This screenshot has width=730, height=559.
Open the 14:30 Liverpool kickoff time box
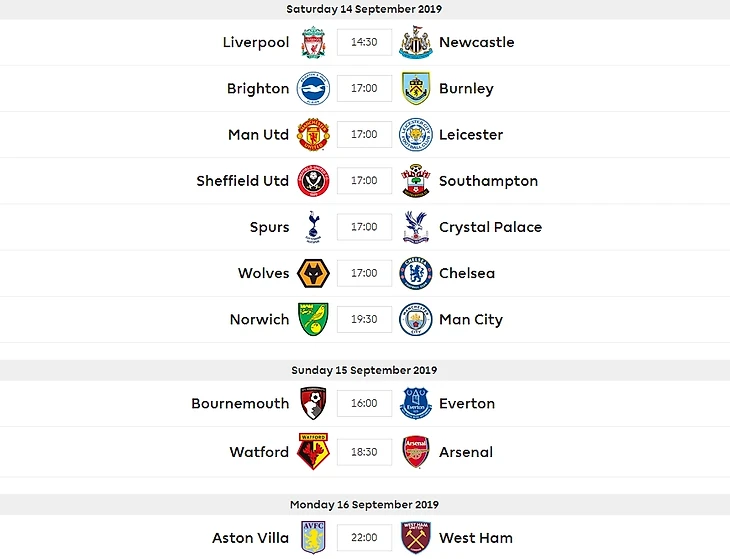click(364, 43)
